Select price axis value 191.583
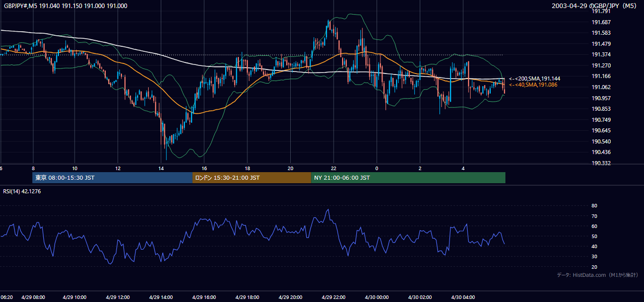 click(x=601, y=33)
